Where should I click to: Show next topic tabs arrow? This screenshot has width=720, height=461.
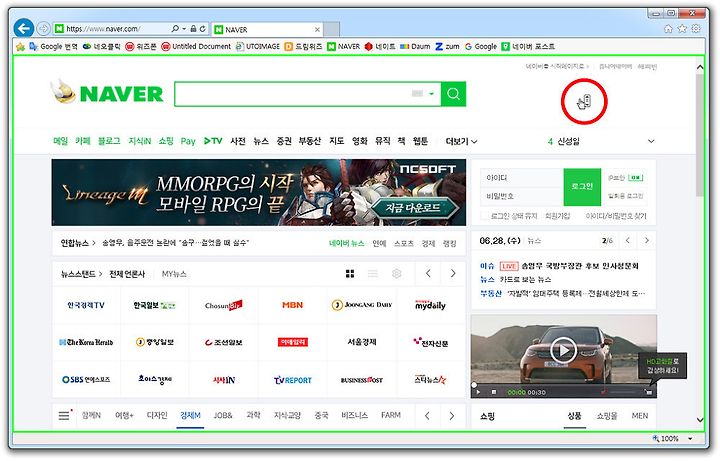[x=452, y=416]
